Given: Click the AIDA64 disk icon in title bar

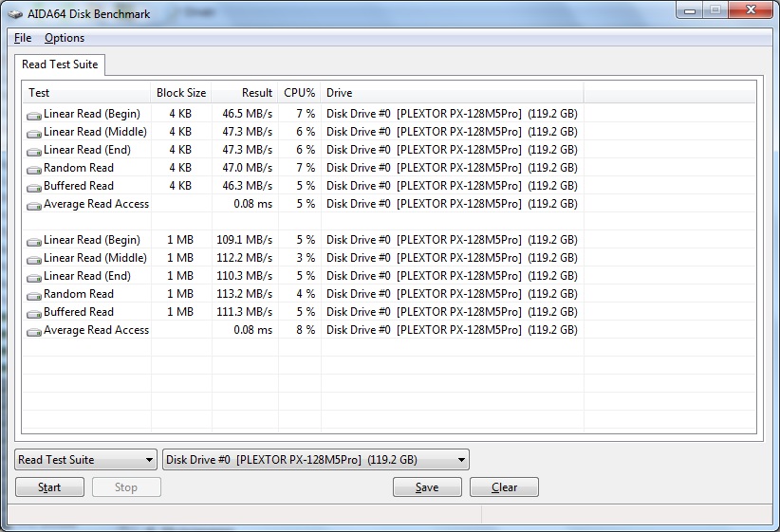Looking at the screenshot, I should click(x=15, y=14).
